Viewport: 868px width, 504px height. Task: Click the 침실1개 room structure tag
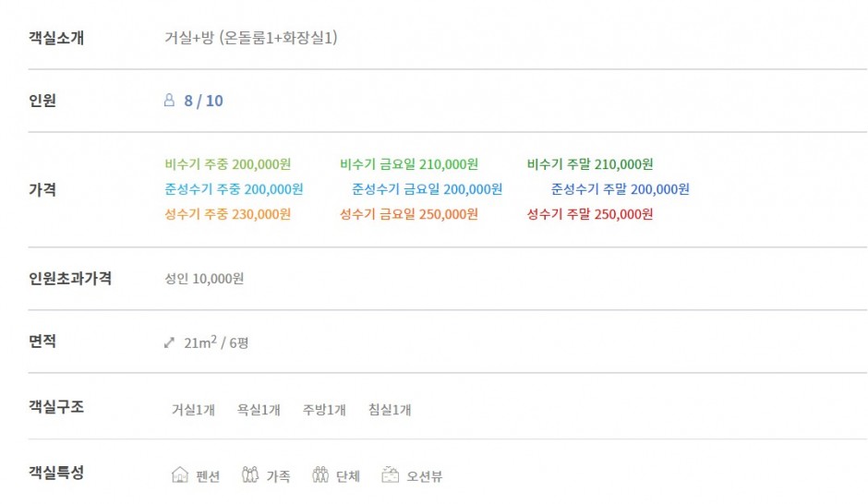[390, 410]
